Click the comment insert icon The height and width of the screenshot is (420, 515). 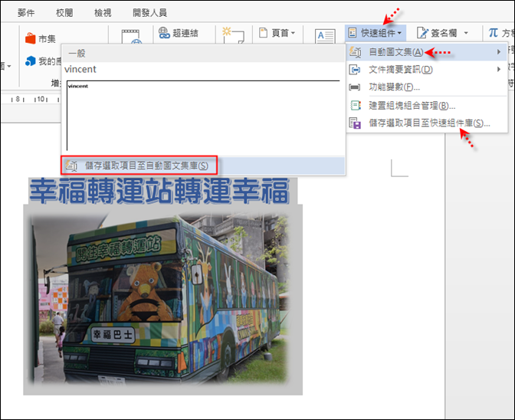click(233, 35)
